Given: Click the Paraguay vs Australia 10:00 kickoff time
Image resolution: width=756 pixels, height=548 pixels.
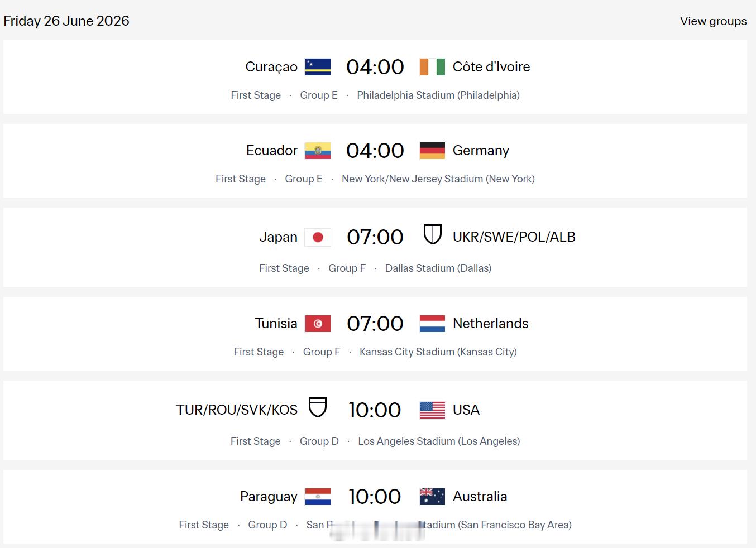Looking at the screenshot, I should point(375,497).
